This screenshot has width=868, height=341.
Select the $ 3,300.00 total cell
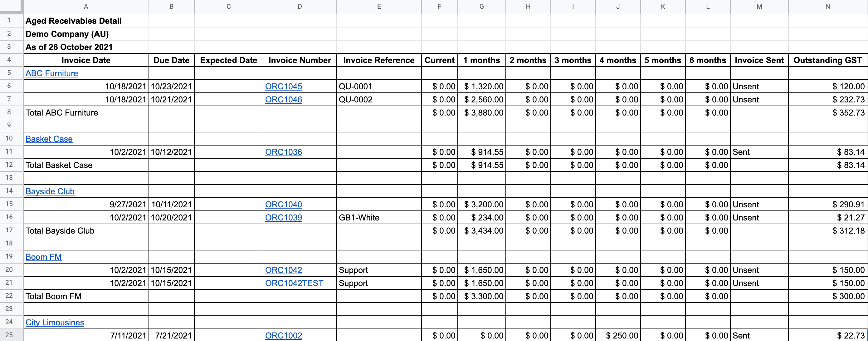[481, 296]
